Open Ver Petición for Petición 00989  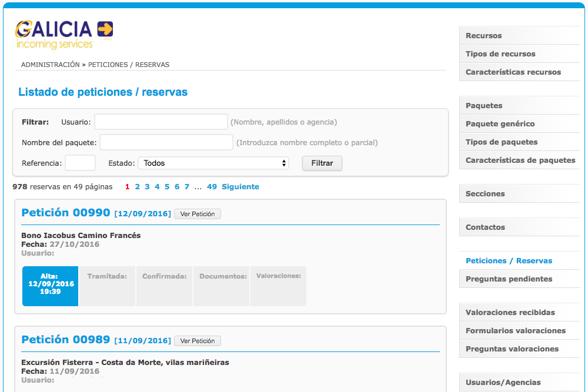pos(198,341)
